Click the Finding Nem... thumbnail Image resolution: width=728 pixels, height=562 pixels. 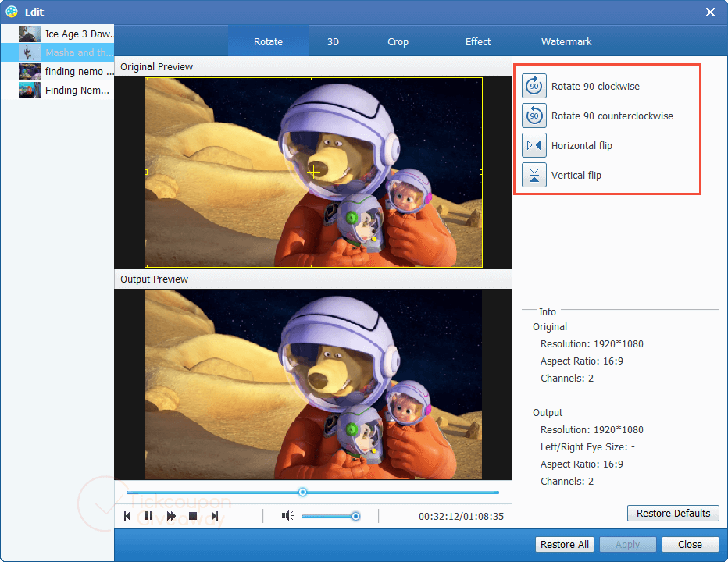coord(30,90)
